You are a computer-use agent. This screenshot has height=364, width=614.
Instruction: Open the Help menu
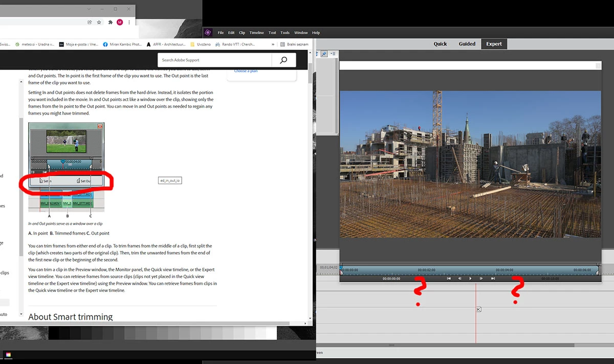(316, 33)
